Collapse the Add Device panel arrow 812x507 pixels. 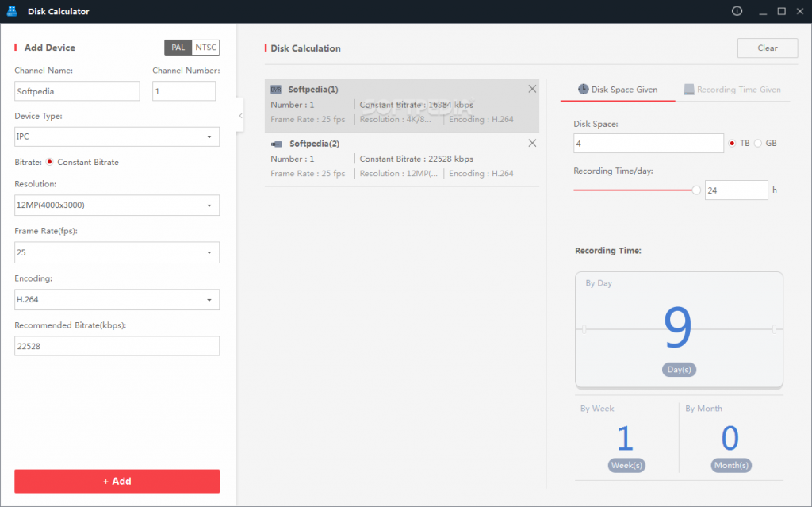click(x=240, y=116)
